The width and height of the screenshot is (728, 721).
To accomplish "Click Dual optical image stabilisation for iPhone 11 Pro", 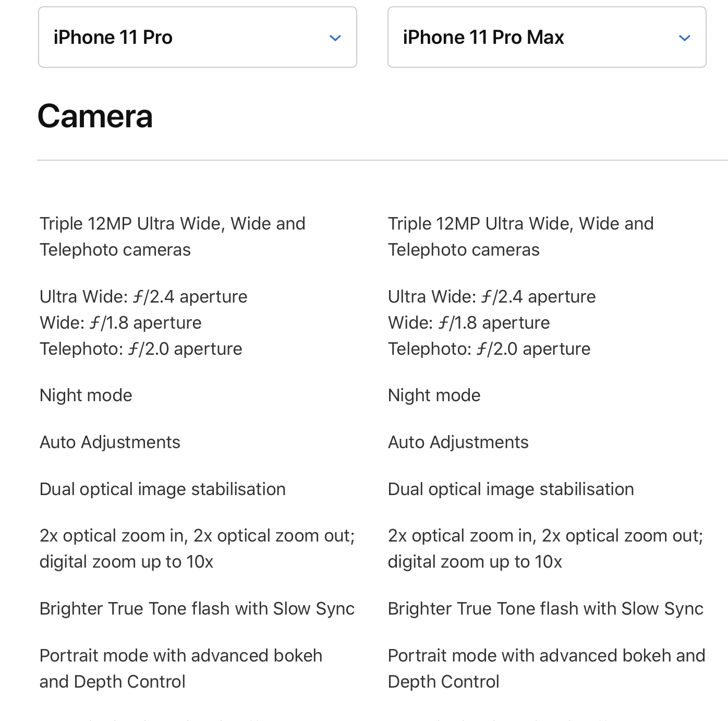I will click(163, 489).
